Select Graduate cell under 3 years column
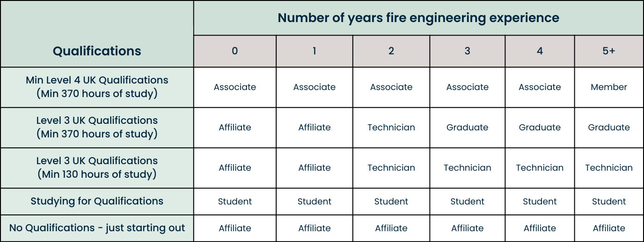This screenshot has height=242, width=644. coord(468,128)
